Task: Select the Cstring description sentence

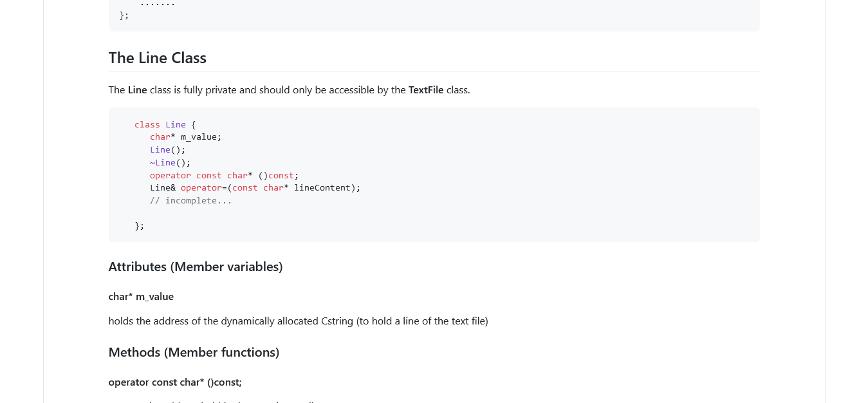Action: [298, 321]
